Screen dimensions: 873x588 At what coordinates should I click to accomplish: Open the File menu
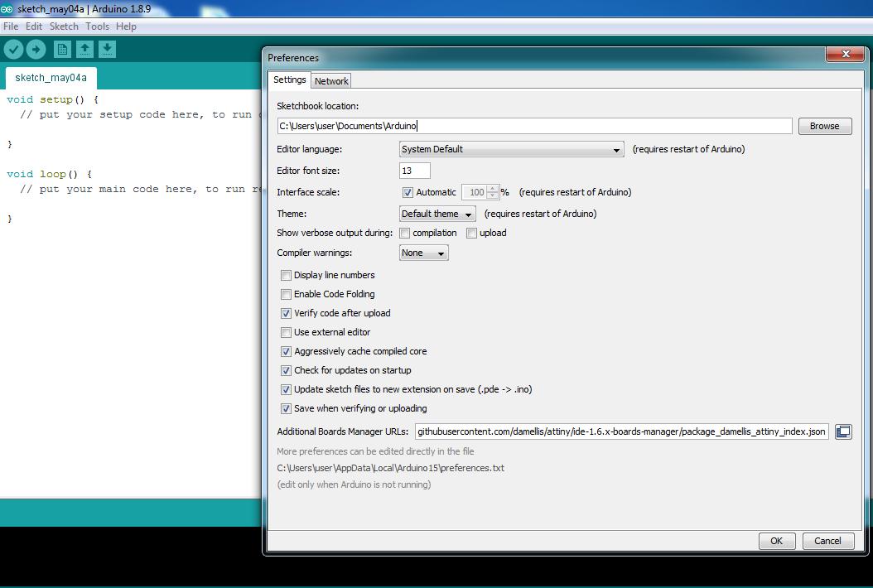tap(11, 27)
